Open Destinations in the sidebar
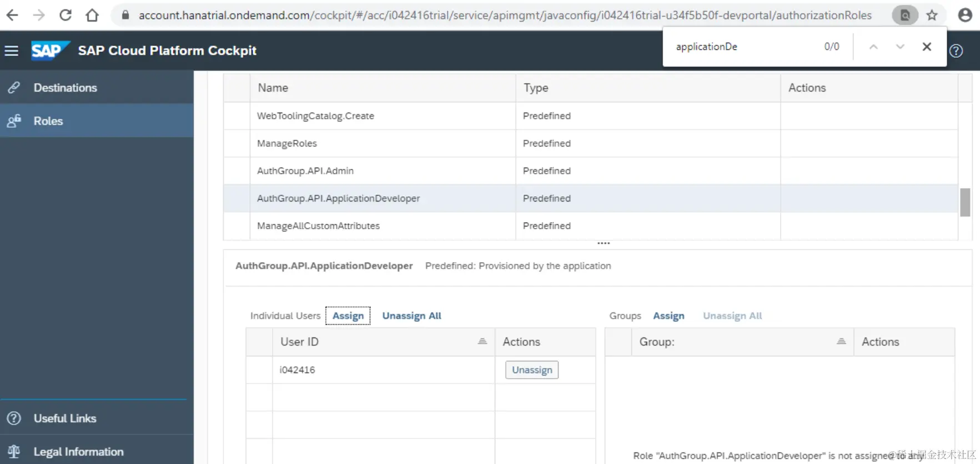The width and height of the screenshot is (980, 464). coord(97,88)
